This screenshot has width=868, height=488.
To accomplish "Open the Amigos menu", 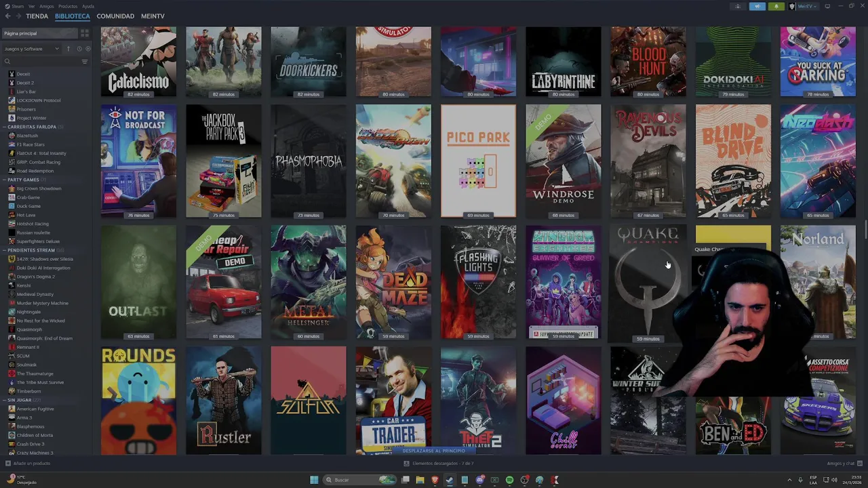I will 47,6.
